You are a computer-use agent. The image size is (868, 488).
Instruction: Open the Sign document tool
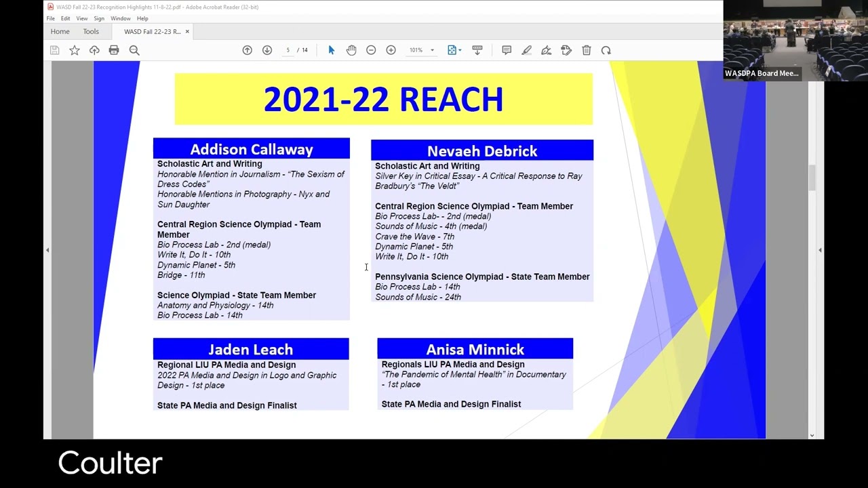547,50
